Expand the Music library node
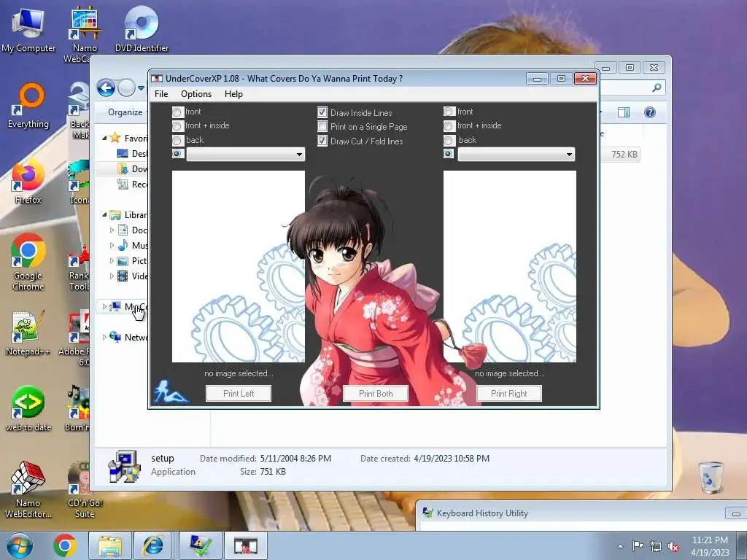The image size is (747, 560). tap(112, 245)
